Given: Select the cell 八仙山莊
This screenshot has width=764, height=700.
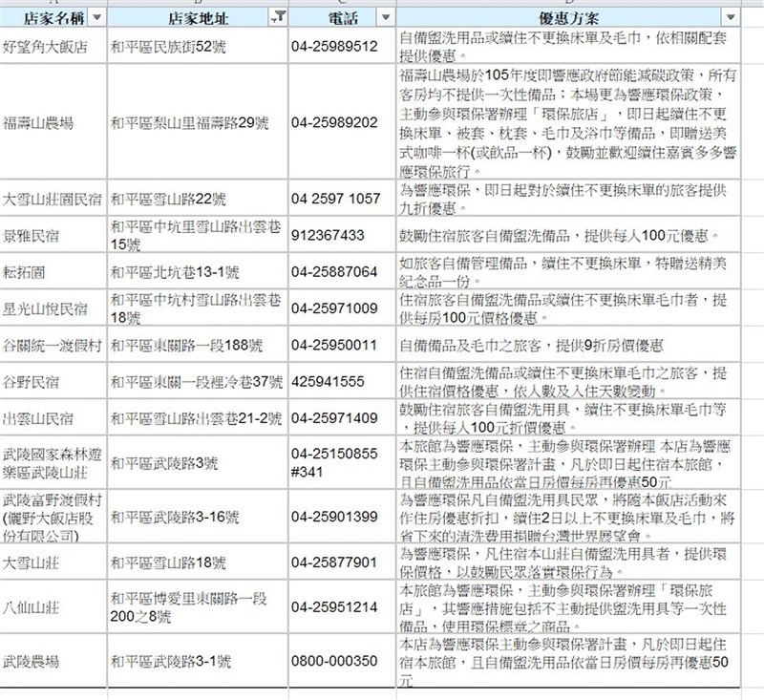Looking at the screenshot, I should click(x=53, y=607).
